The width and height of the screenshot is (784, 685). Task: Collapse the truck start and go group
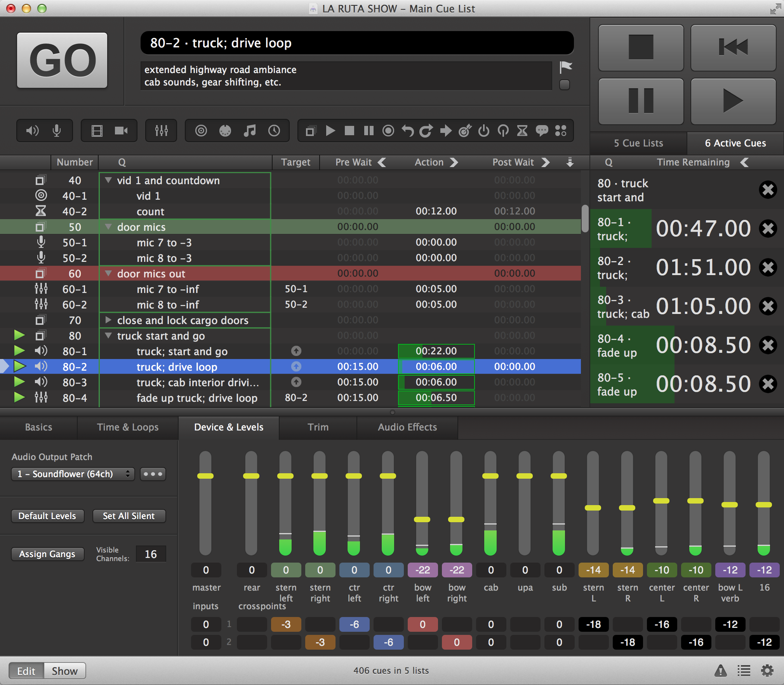108,336
